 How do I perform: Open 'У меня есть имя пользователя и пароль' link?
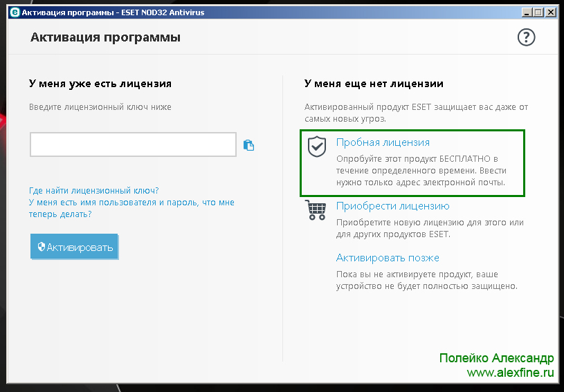tap(131, 208)
